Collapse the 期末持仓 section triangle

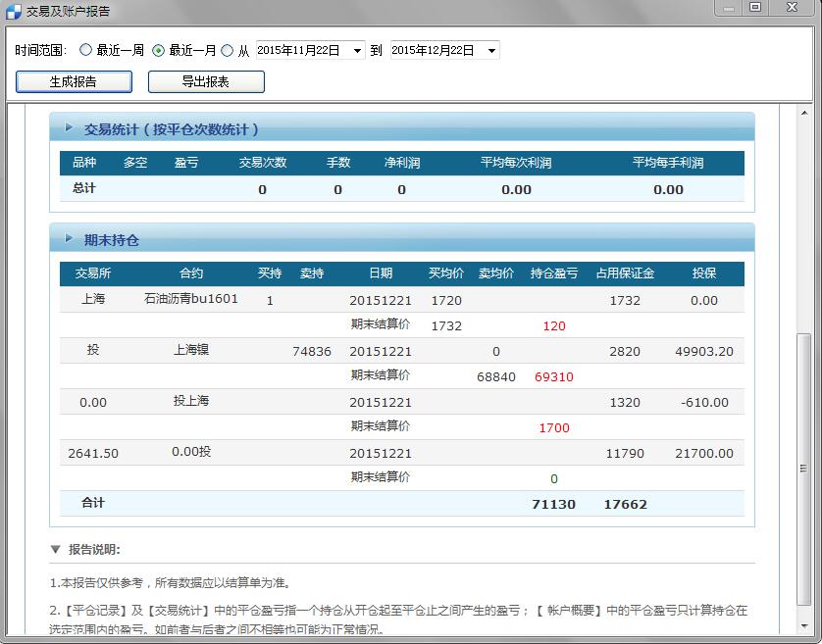(x=69, y=238)
